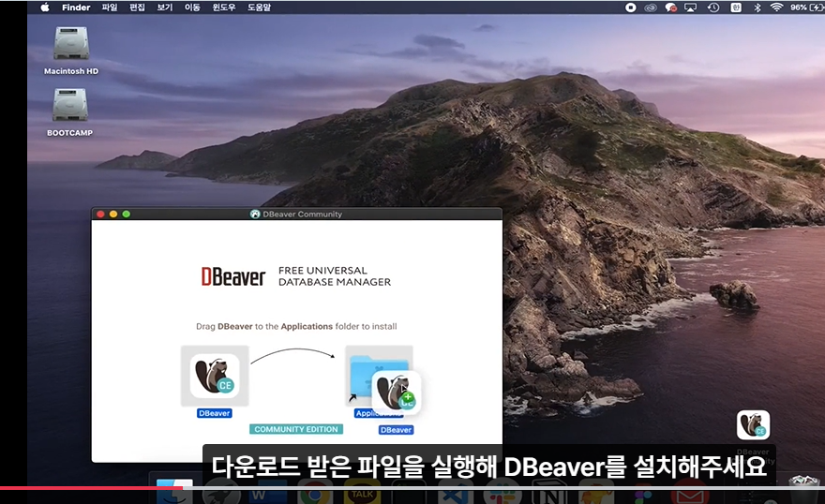Image resolution: width=825 pixels, height=504 pixels.
Task: Click the 96% battery indicator
Action: click(806, 7)
